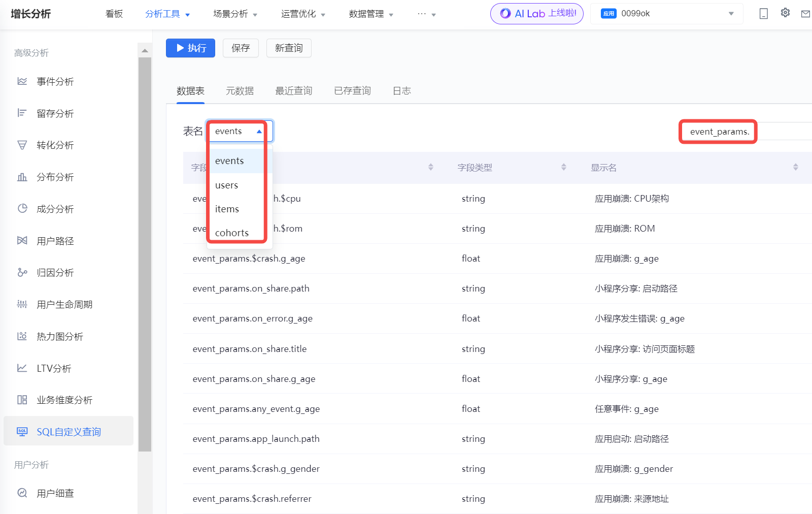
Task: Click event_params.on_error.g_age field
Action: point(252,318)
